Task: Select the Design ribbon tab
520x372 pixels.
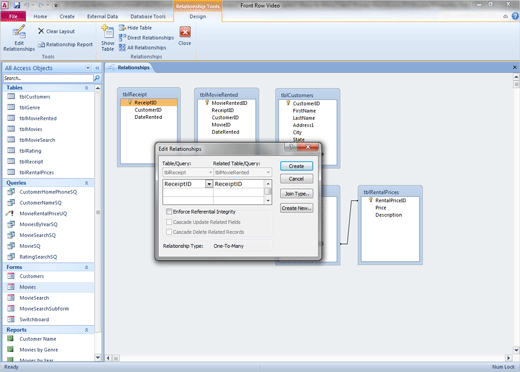Action: tap(198, 16)
